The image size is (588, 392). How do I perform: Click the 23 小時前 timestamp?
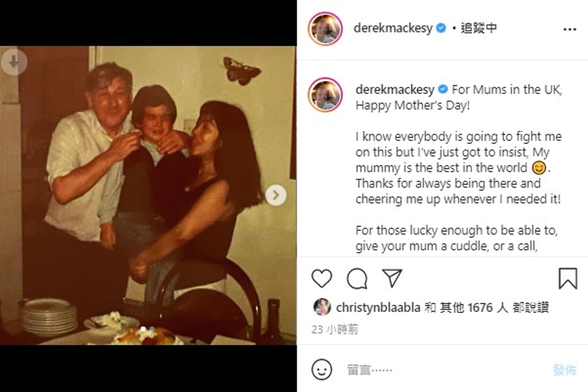[335, 329]
